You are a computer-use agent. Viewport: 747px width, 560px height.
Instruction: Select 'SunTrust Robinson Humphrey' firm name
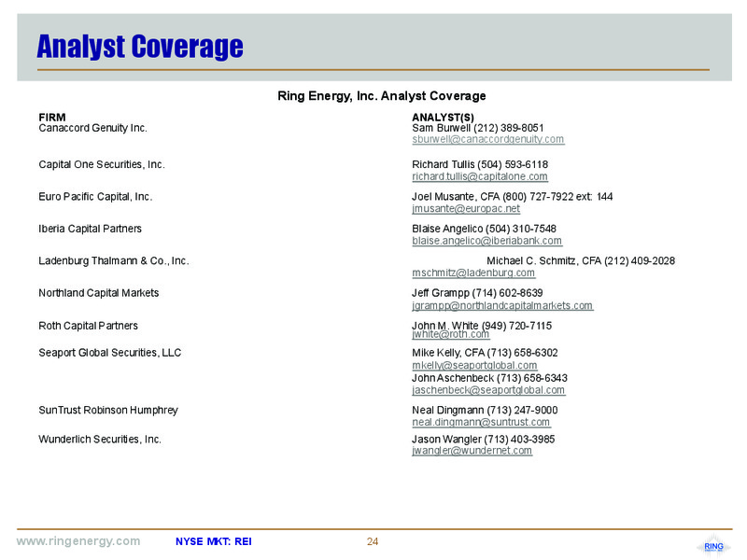[108, 410]
